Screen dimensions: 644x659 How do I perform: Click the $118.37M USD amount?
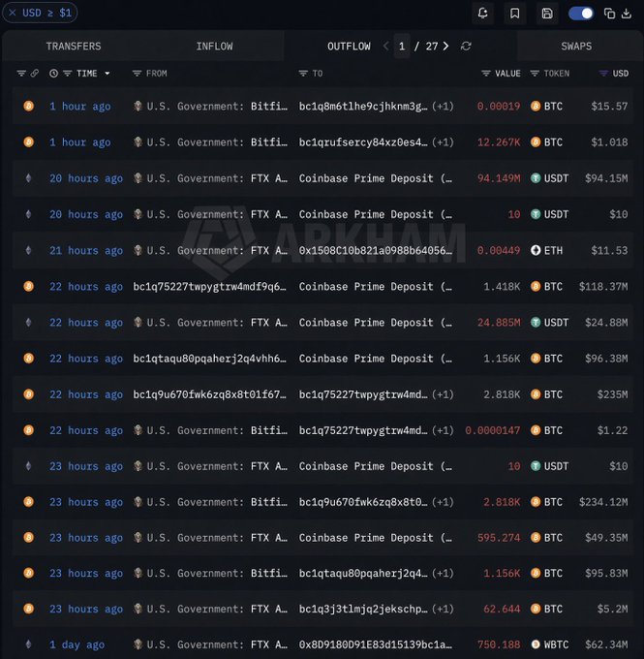(x=603, y=287)
